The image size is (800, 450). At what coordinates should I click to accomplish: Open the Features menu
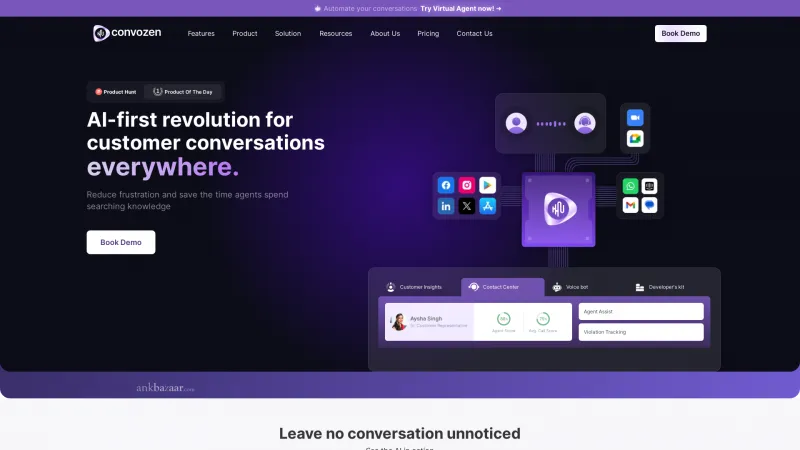click(x=201, y=34)
